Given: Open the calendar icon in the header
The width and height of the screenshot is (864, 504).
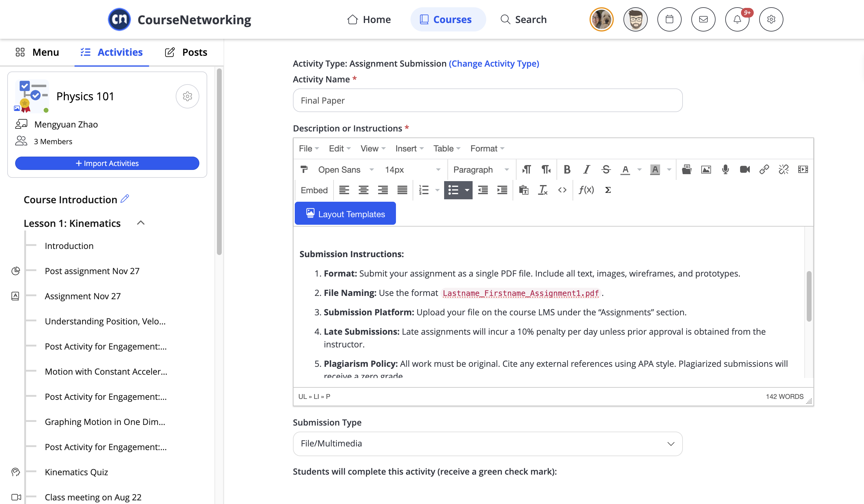Looking at the screenshot, I should (669, 20).
